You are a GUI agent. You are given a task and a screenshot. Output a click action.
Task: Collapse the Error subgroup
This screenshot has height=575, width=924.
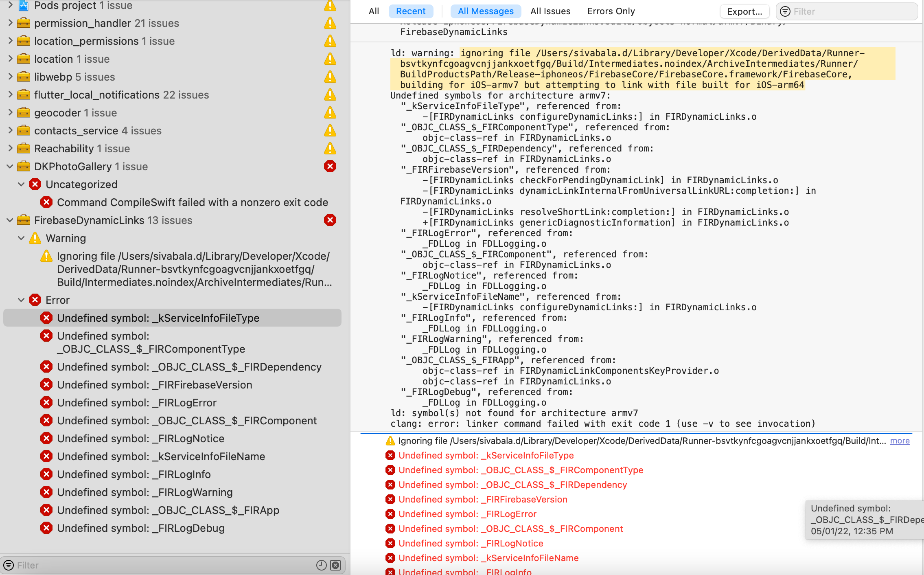tap(22, 300)
